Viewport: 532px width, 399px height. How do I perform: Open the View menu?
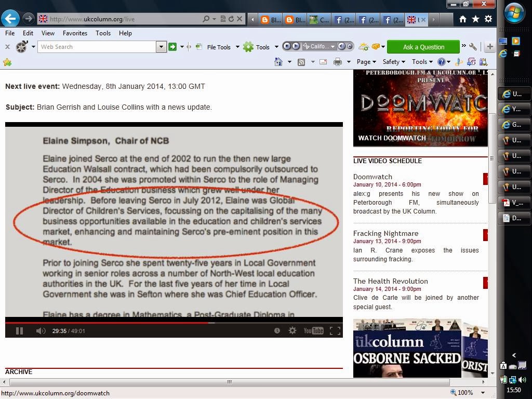[x=48, y=33]
